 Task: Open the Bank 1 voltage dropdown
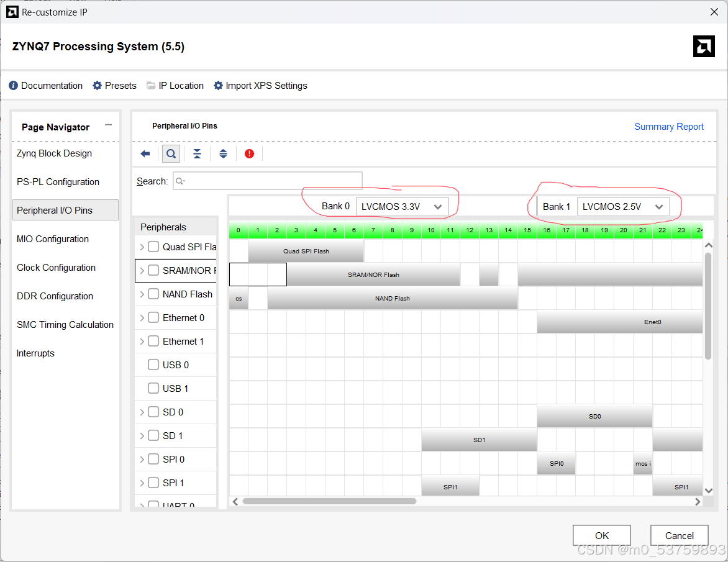(x=623, y=207)
